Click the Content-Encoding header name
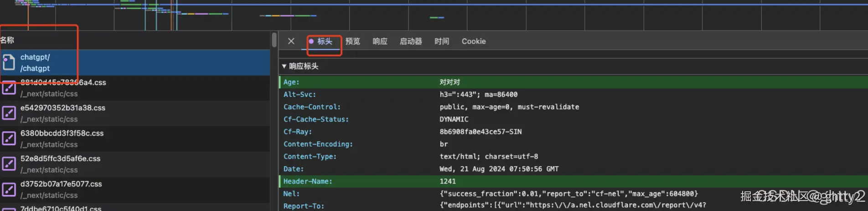 (x=318, y=144)
